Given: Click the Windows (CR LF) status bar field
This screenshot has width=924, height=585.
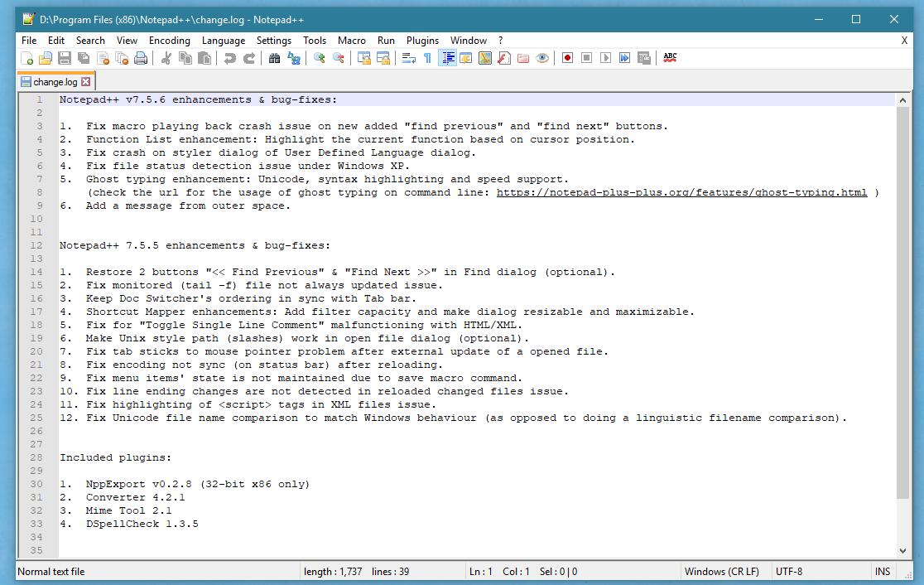Looking at the screenshot, I should [x=721, y=571].
